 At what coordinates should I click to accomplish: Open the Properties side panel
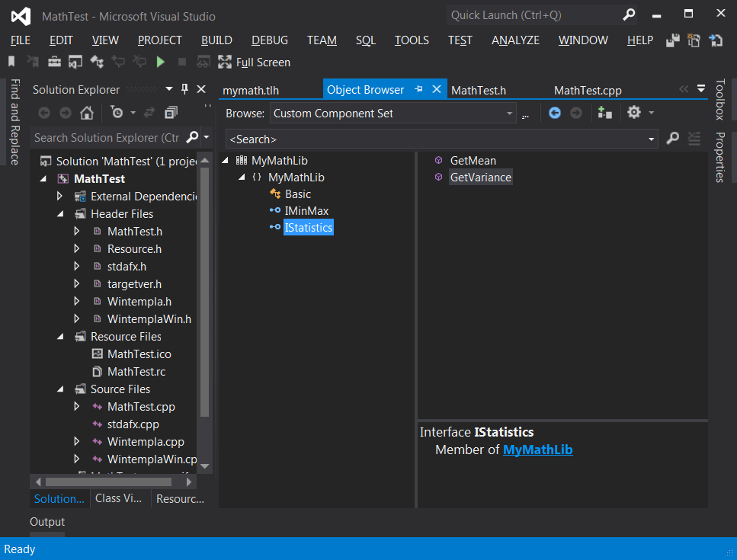tap(720, 158)
